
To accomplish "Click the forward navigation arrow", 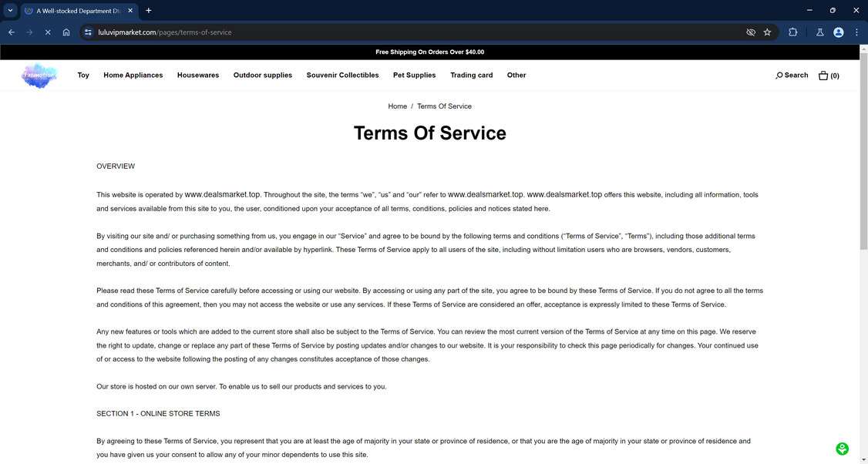I will pyautogui.click(x=29, y=32).
